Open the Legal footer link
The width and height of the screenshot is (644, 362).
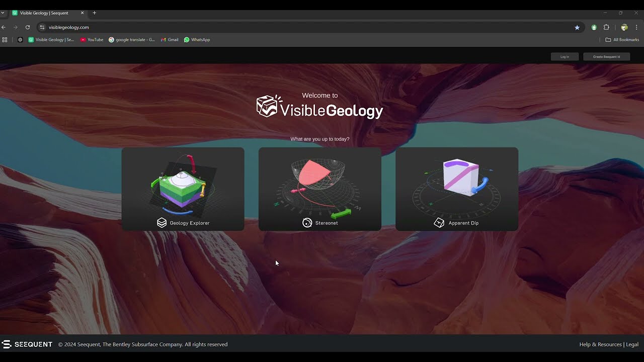coord(632,344)
